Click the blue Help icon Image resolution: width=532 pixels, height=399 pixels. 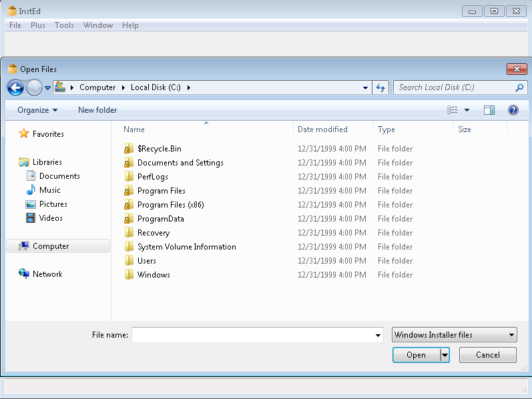[513, 110]
